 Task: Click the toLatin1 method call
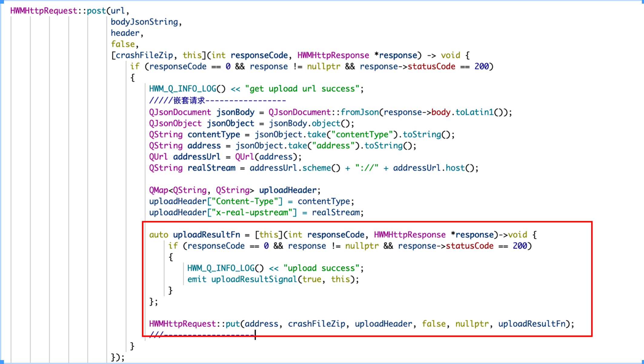474,112
